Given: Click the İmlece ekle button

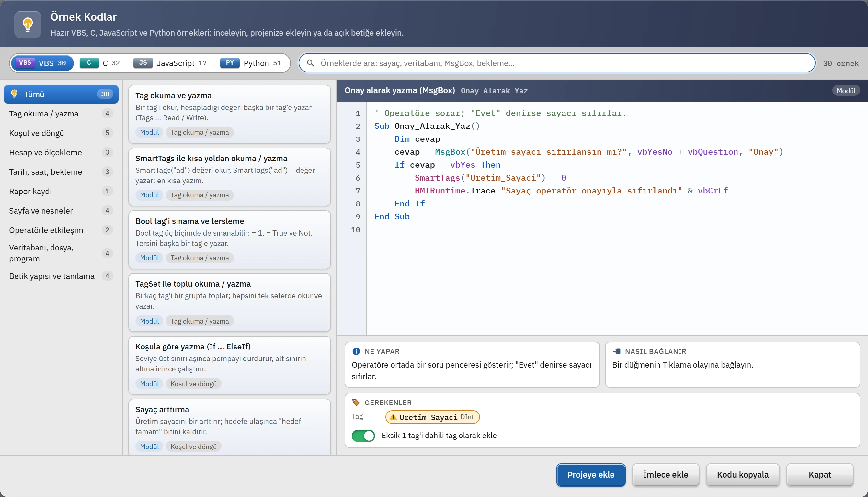Looking at the screenshot, I should (x=666, y=474).
